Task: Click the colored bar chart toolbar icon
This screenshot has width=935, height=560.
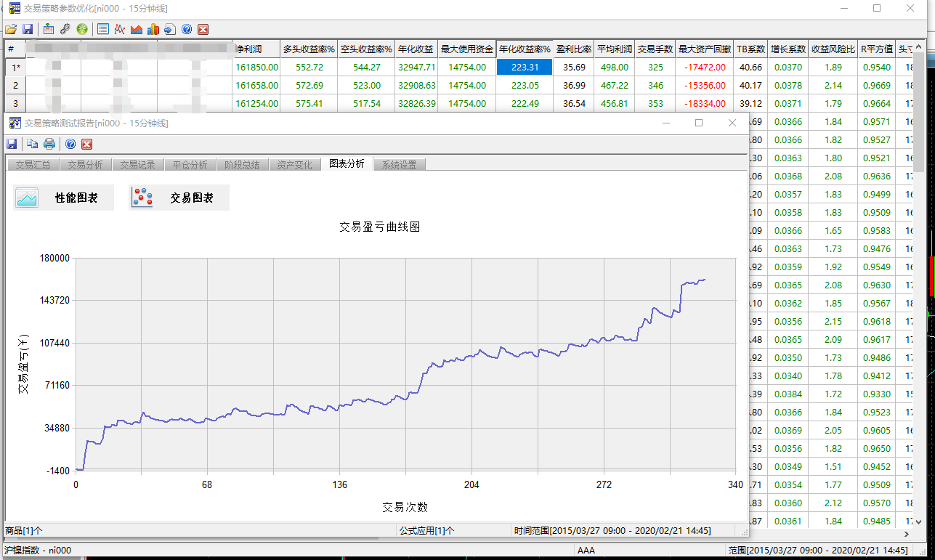Action: click(153, 29)
